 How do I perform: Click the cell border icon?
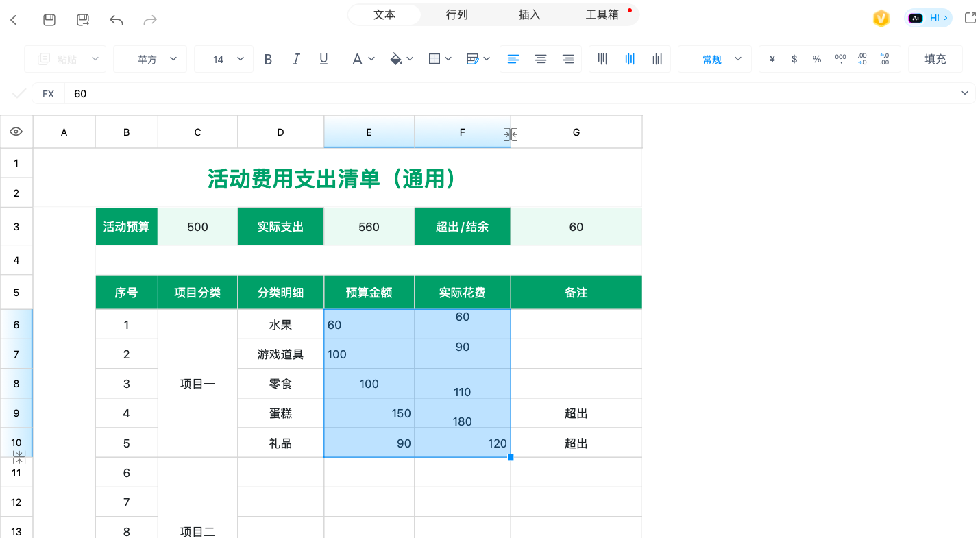[434, 60]
